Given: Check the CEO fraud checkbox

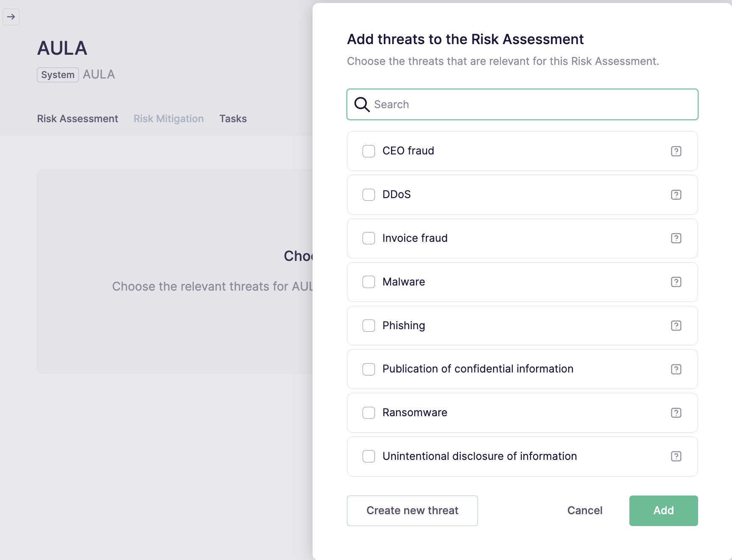Looking at the screenshot, I should tap(369, 151).
